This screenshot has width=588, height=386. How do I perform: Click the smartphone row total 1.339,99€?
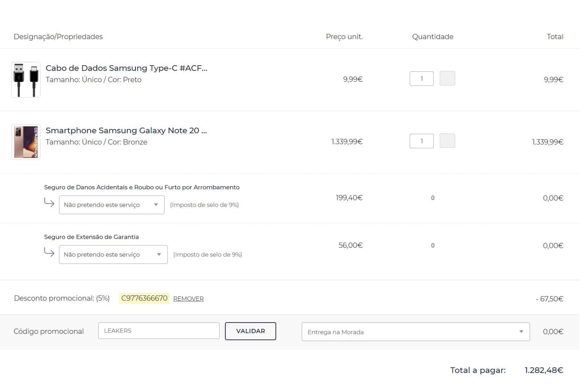coord(548,142)
